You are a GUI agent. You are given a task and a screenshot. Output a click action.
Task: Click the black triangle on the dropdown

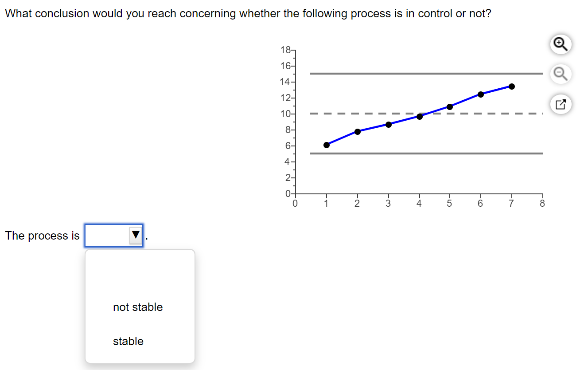click(135, 235)
